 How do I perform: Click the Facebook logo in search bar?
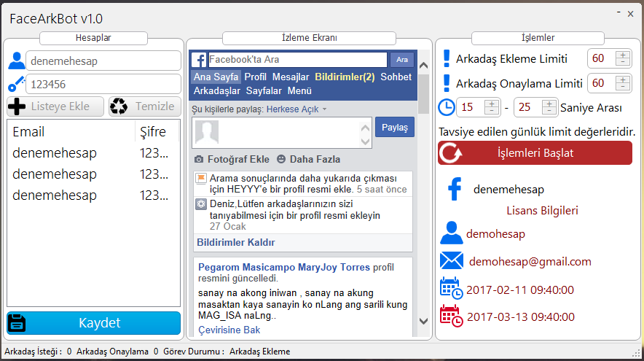coord(199,60)
